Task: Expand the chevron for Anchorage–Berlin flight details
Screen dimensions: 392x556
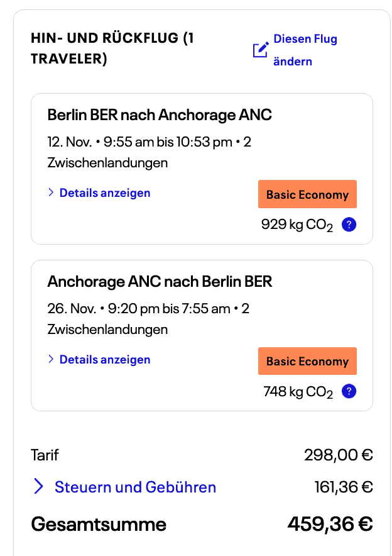Action: tap(51, 360)
